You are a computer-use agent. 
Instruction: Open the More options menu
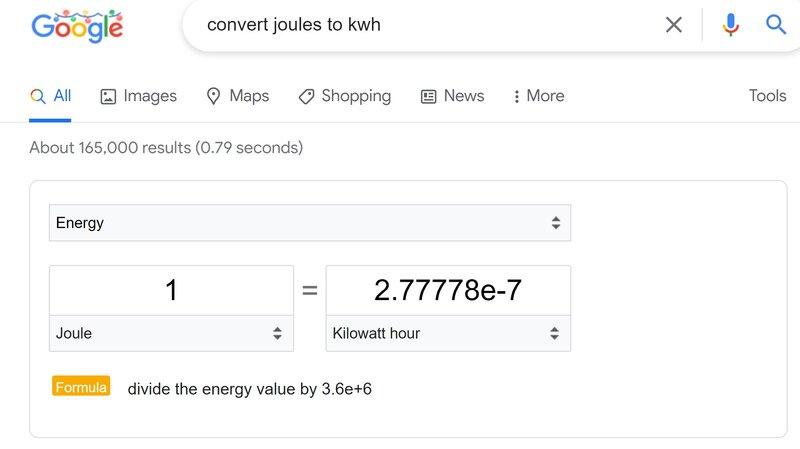click(539, 96)
